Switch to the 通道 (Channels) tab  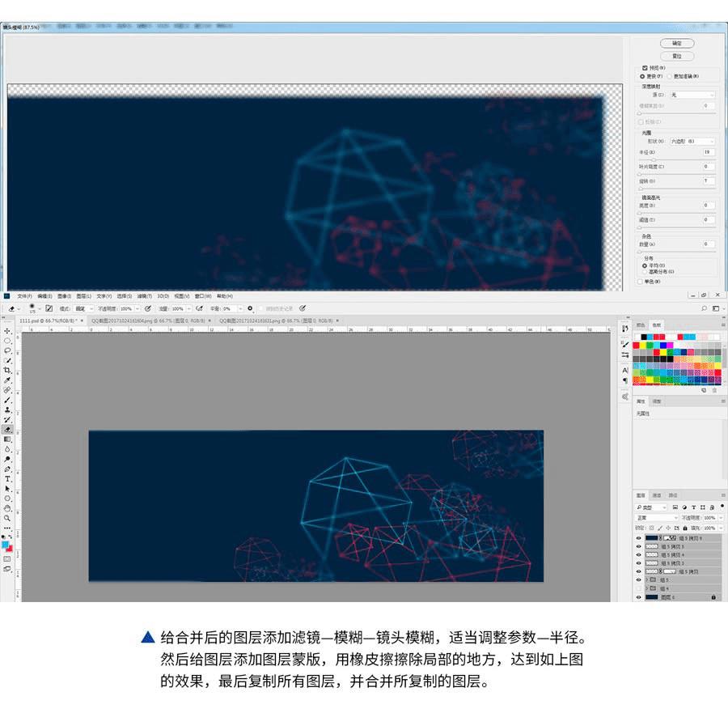coord(657,495)
